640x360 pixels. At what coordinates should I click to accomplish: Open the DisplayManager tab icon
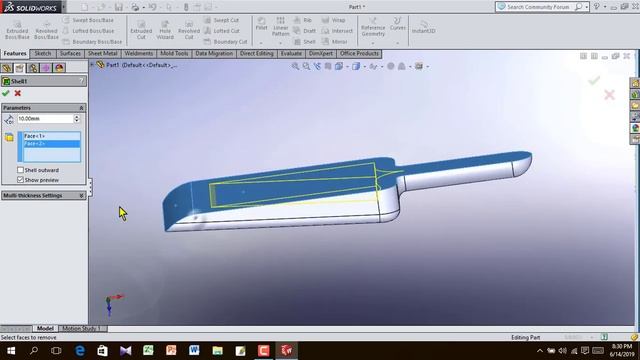[x=59, y=68]
